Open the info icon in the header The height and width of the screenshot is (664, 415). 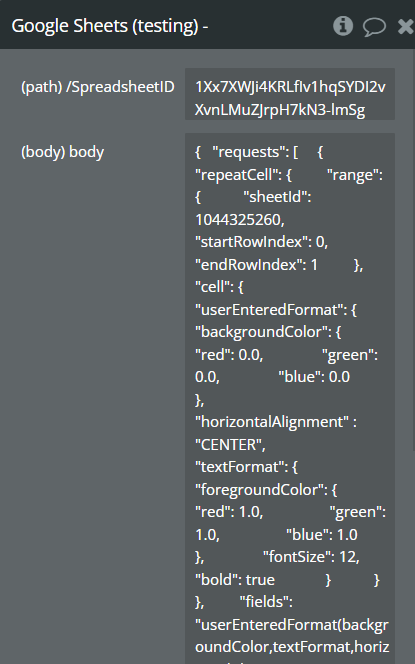click(343, 26)
